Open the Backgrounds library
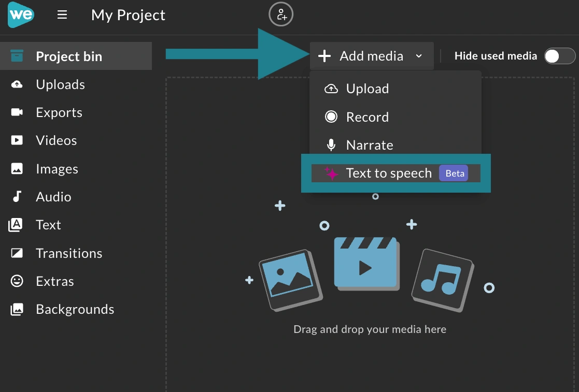579x392 pixels. 75,309
